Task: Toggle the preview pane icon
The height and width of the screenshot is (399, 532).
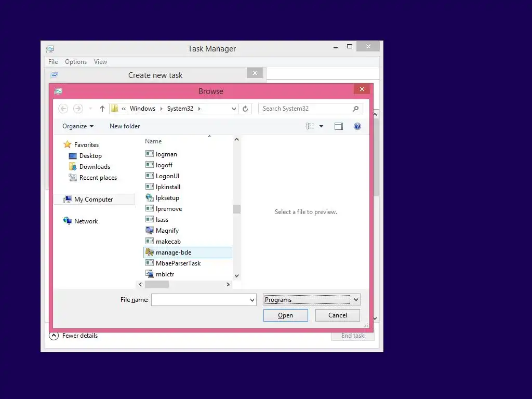Action: [339, 126]
